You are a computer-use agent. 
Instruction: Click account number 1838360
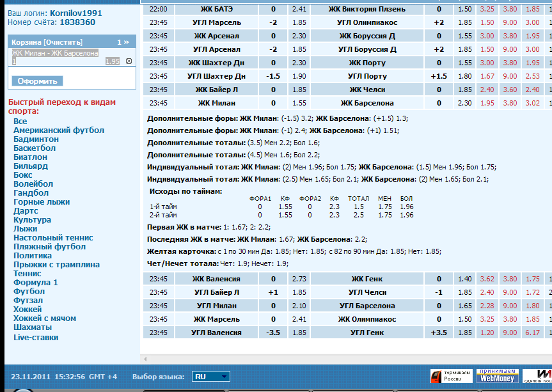coord(77,22)
